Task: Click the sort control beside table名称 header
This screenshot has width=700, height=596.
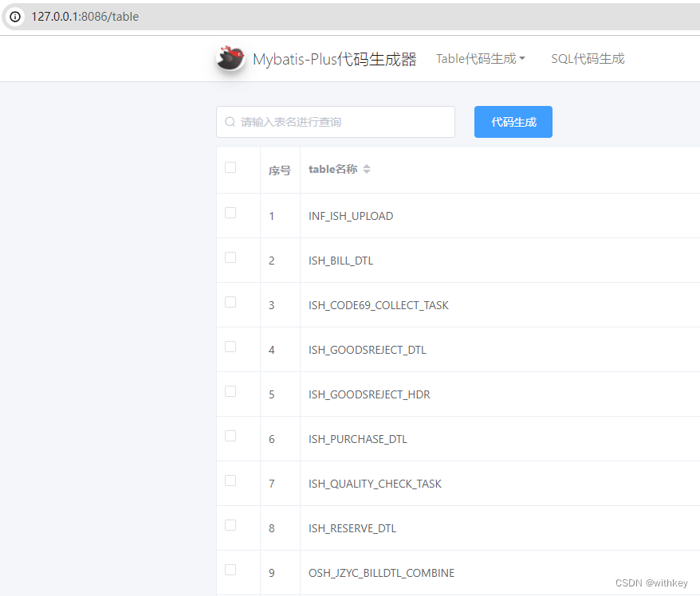Action: click(366, 168)
